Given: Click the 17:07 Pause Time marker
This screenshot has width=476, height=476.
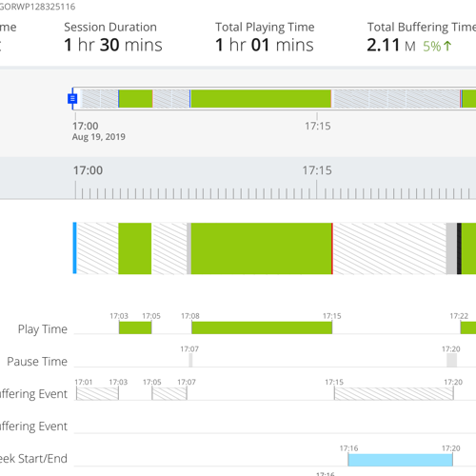Looking at the screenshot, I should click(x=190, y=361).
